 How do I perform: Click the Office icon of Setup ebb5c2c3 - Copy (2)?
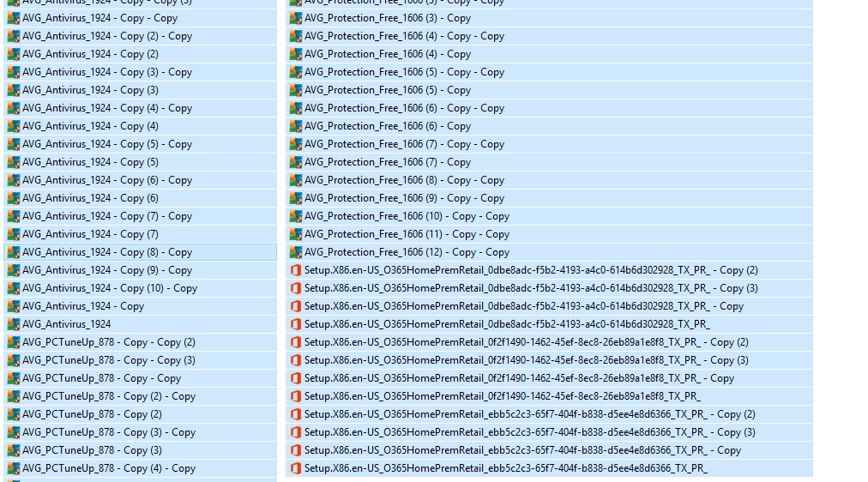click(296, 414)
